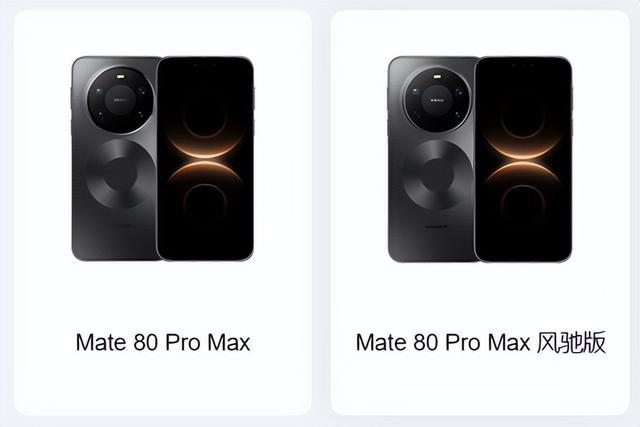Screen dimensions: 640x427
Task: Click the Mate 80 Pro Max front screen
Action: click(205, 159)
